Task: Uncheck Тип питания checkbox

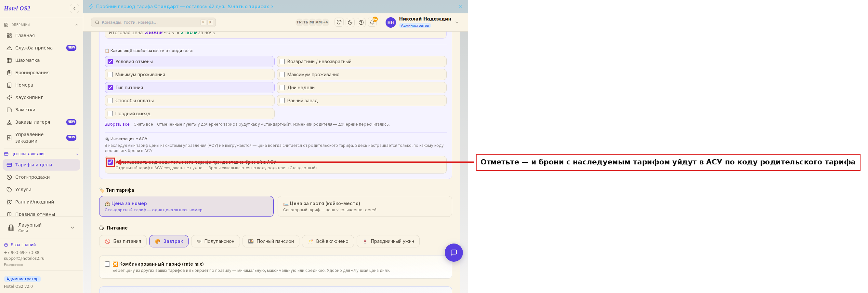Action: (x=110, y=88)
